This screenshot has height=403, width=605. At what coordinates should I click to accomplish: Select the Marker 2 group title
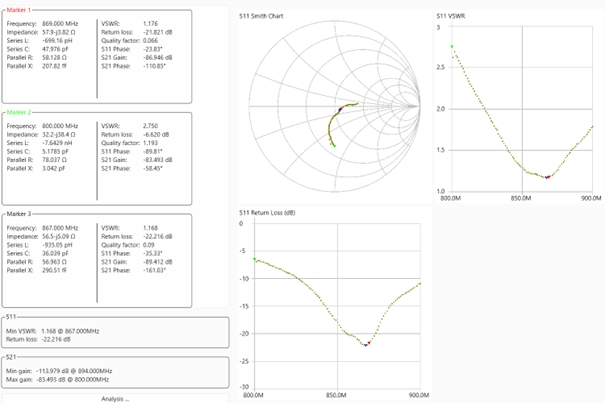click(19, 112)
